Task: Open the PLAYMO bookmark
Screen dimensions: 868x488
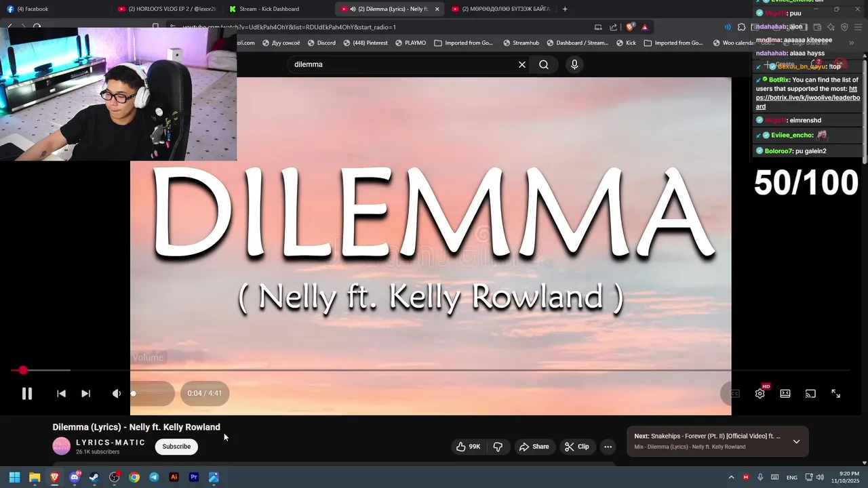Action: pos(411,43)
